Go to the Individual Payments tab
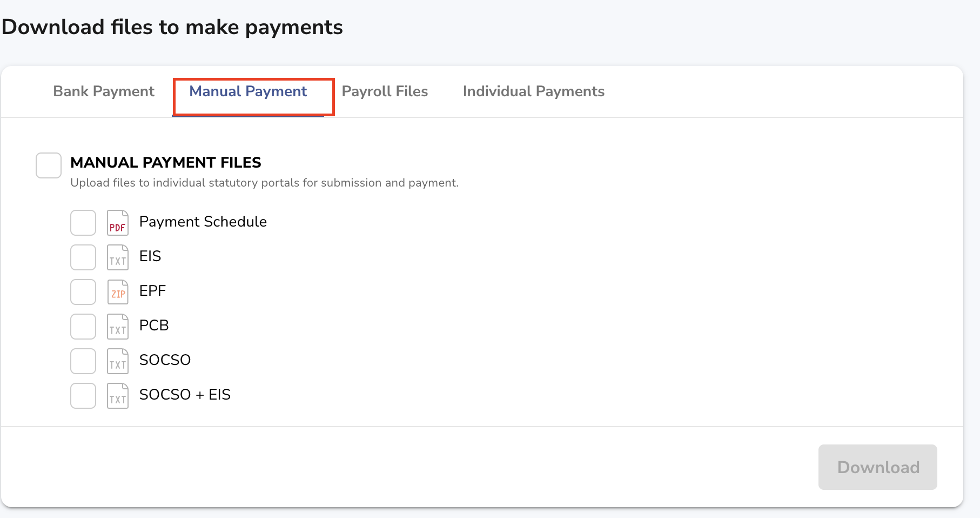The image size is (980, 518). pos(533,91)
